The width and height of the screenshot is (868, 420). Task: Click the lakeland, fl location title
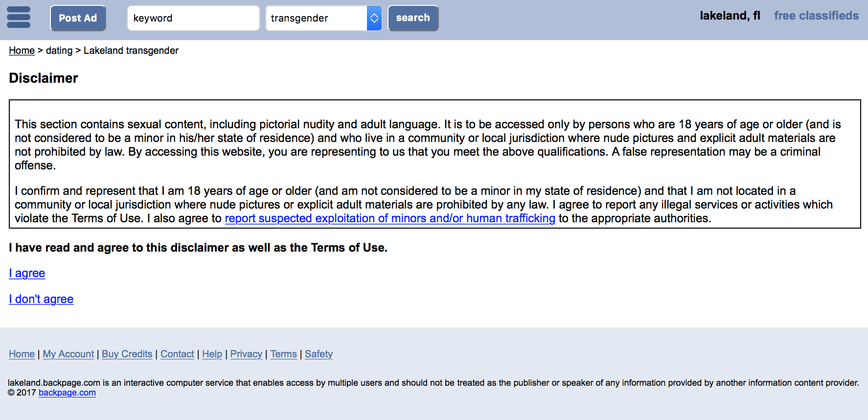pyautogui.click(x=730, y=16)
